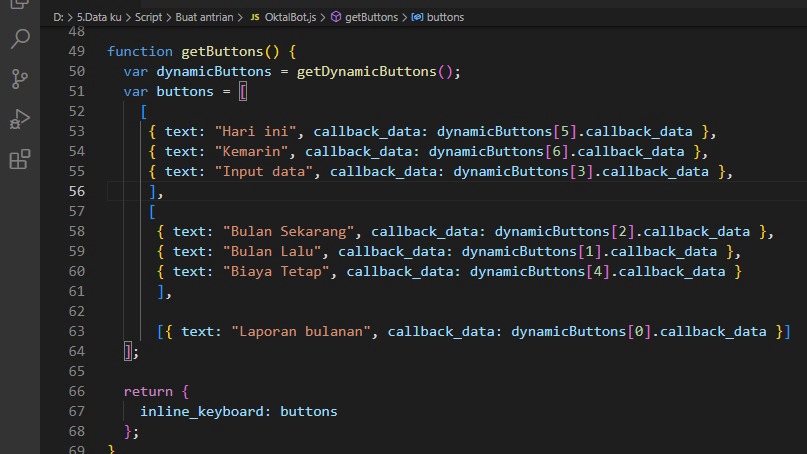Screen dimensions: 807x454
Task: Click the JS file icon in breadcrumb
Action: pos(255,17)
